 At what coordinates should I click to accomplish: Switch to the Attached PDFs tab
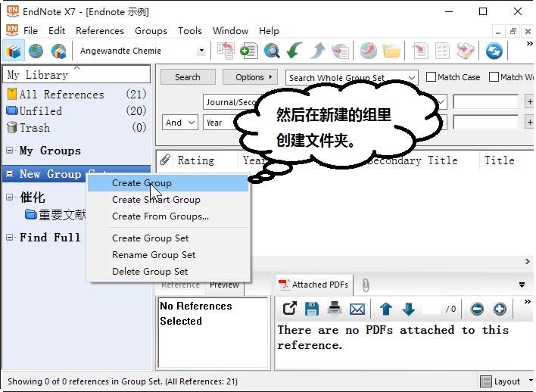314,285
